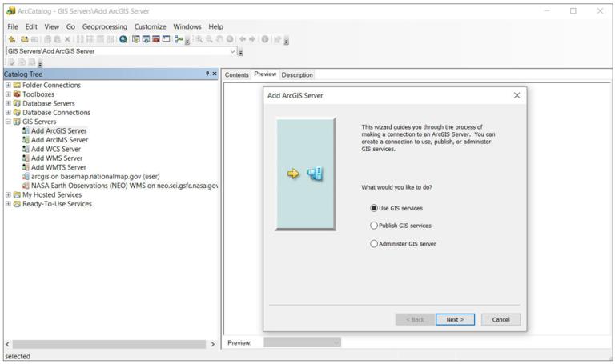Launch ArcMap from the toolbar

tap(123, 39)
